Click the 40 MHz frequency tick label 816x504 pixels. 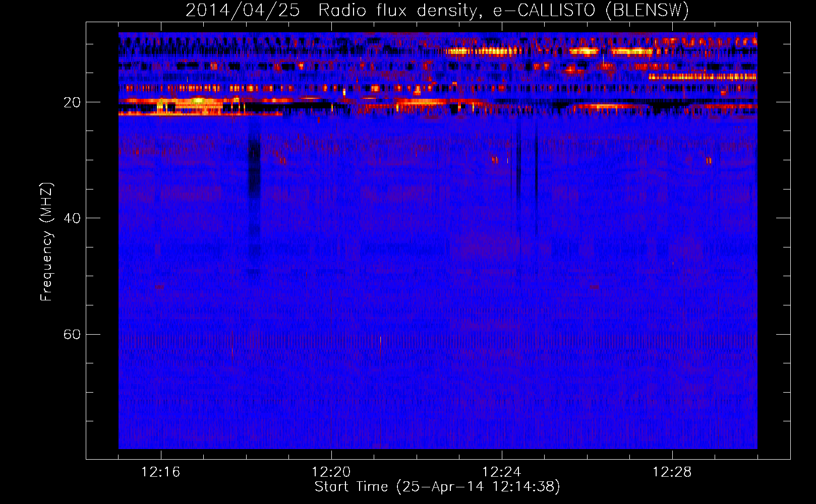[x=72, y=218]
